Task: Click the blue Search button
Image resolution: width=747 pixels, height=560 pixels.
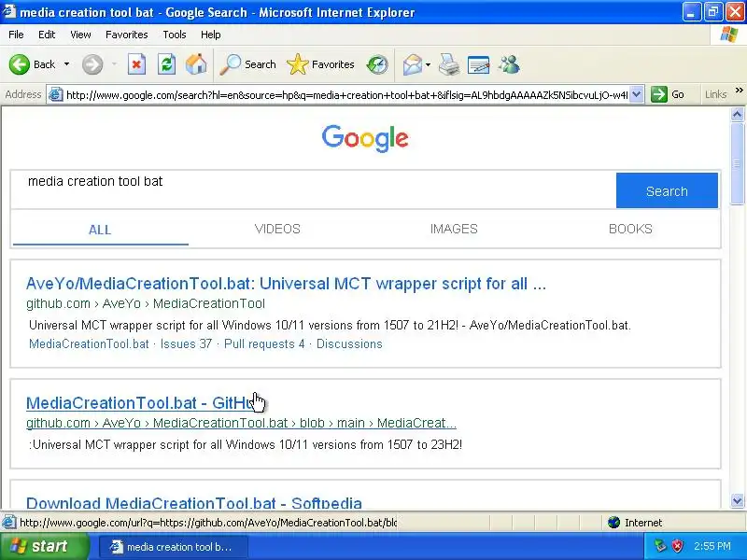Action: 667,190
